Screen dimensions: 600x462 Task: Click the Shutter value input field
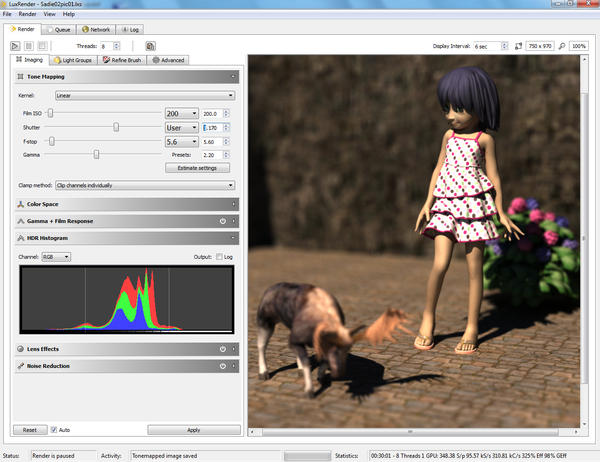click(x=212, y=128)
